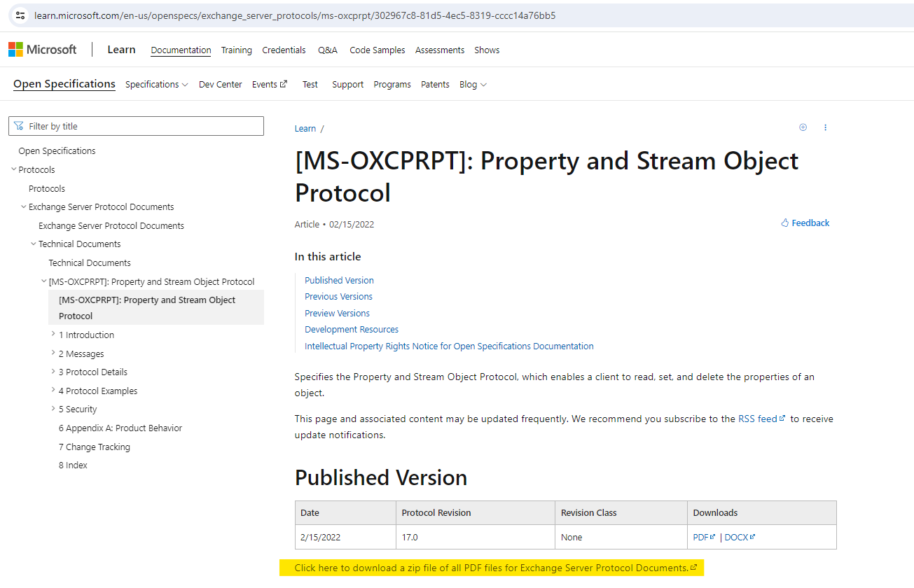914x588 pixels.
Task: Collapse Exchange Server Protocol Documents node
Action: pos(24,206)
